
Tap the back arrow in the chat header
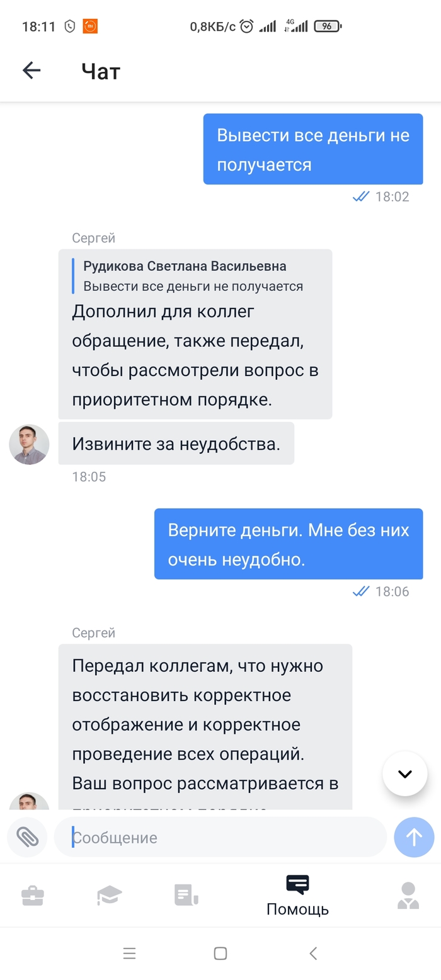click(31, 71)
